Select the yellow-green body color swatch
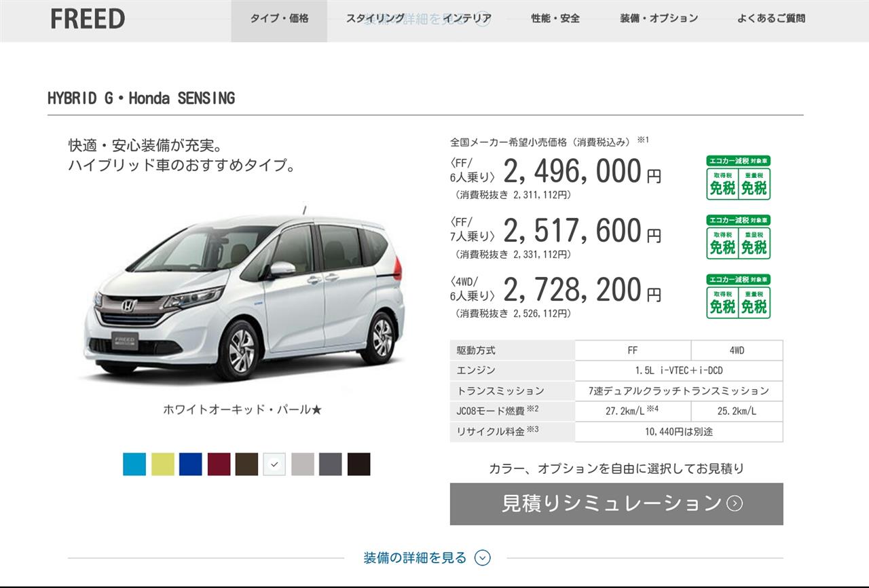The width and height of the screenshot is (869, 588). click(x=162, y=464)
